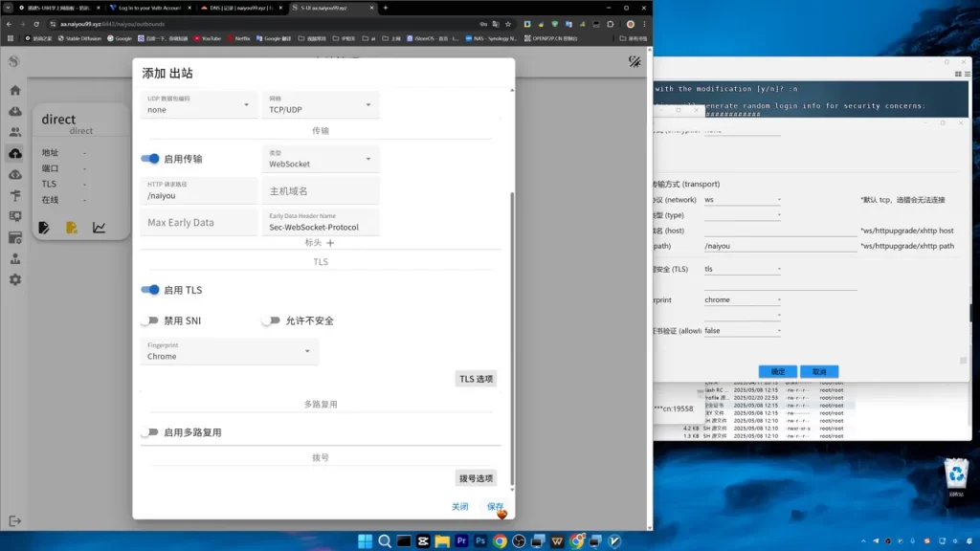The image size is (980, 551).
Task: Click the 保存 save button
Action: (495, 507)
